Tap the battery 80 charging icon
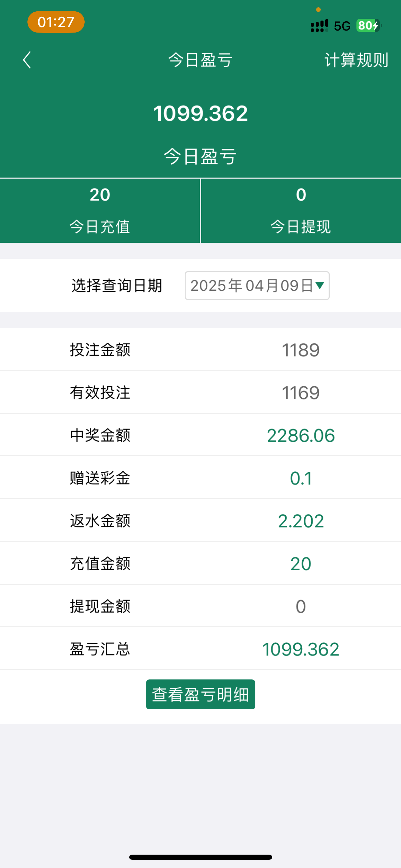 click(x=369, y=26)
